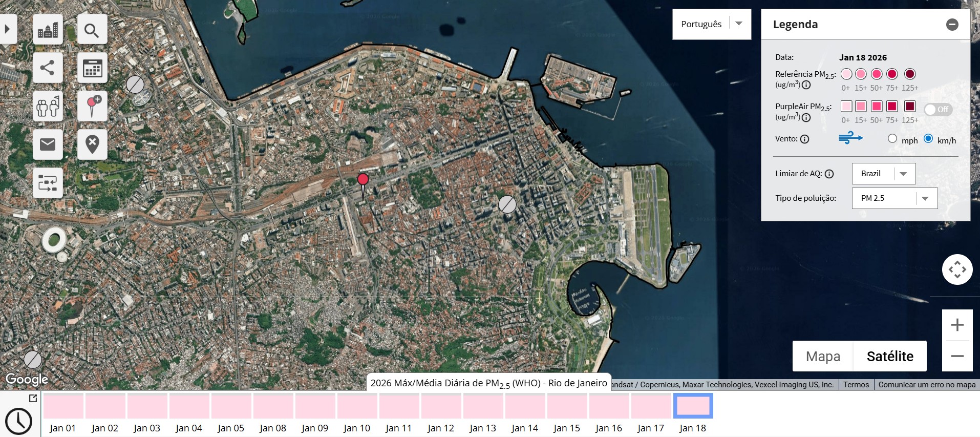This screenshot has height=437, width=980.
Task: Click the 2026 Máx/Média Diária chart title
Action: pyautogui.click(x=488, y=383)
